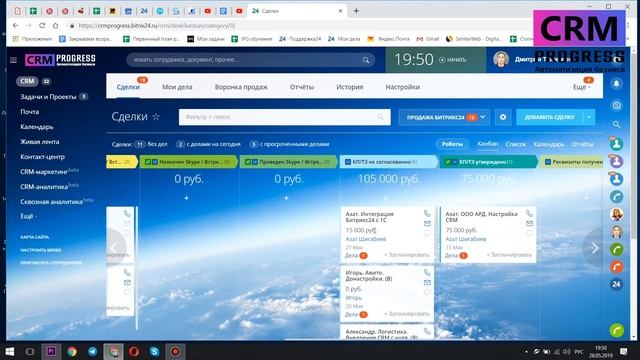Open Skype from the Windows taskbar
Viewport: 640px width, 360px height.
coord(154,351)
